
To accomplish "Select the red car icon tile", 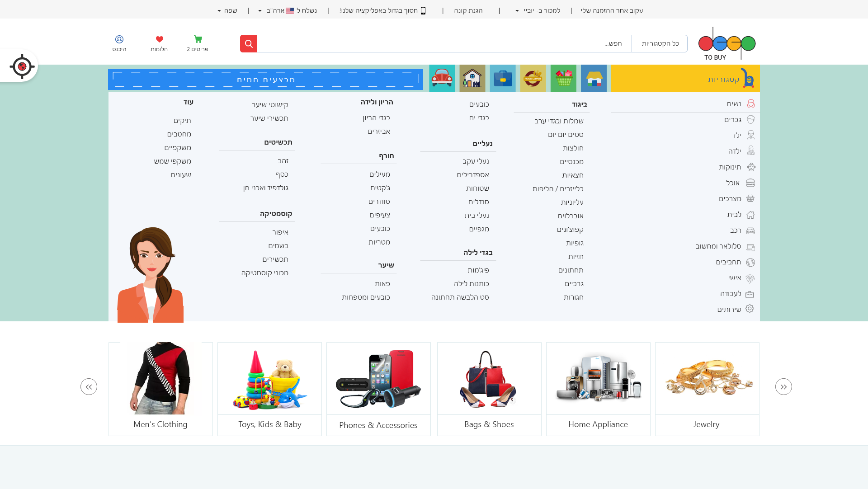I will click(442, 78).
